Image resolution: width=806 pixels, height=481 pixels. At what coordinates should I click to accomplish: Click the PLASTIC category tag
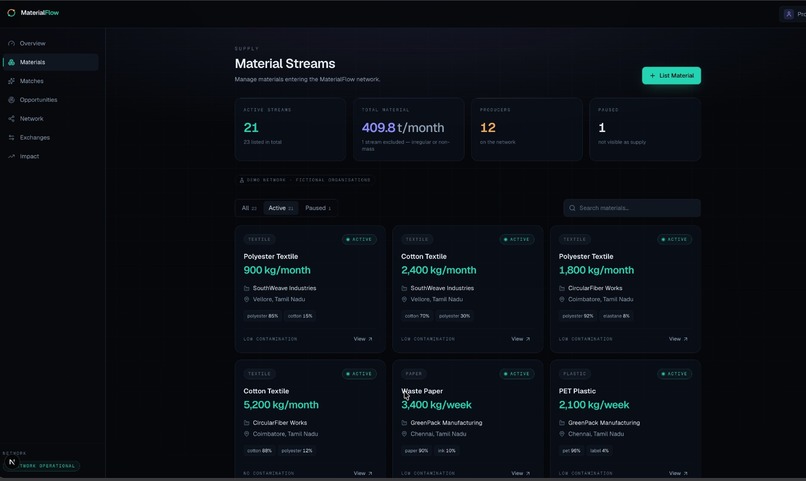(x=575, y=374)
